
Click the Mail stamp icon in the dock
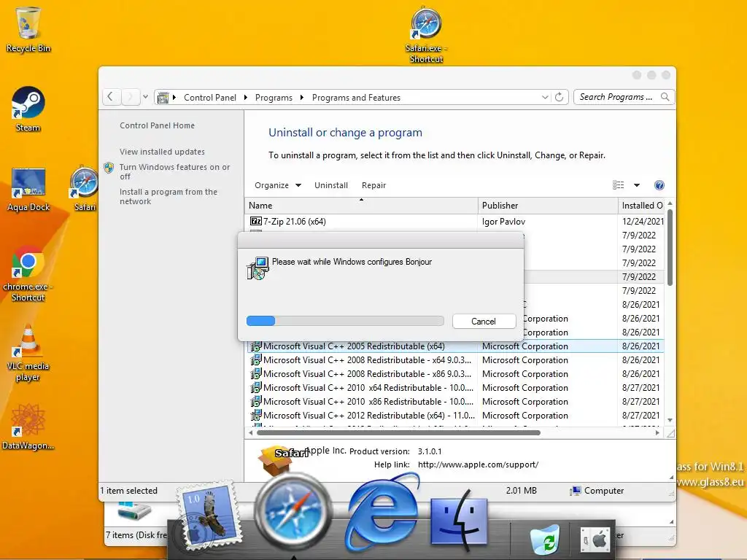[208, 517]
